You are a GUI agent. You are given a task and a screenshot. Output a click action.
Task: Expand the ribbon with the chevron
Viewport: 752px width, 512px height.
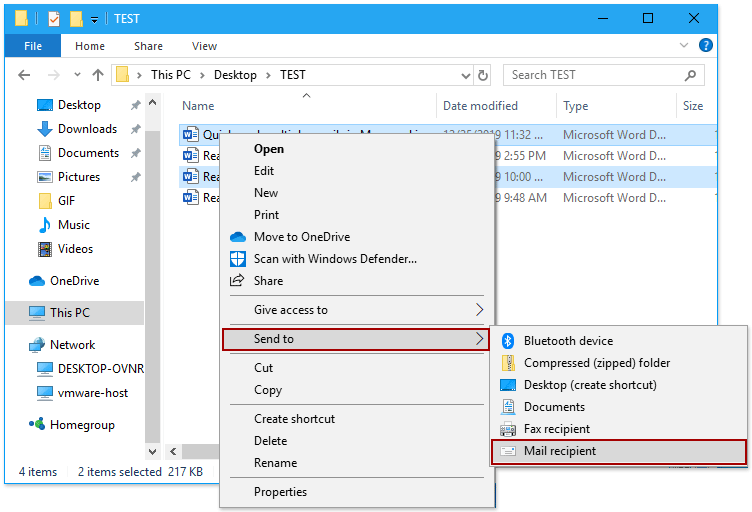(687, 46)
